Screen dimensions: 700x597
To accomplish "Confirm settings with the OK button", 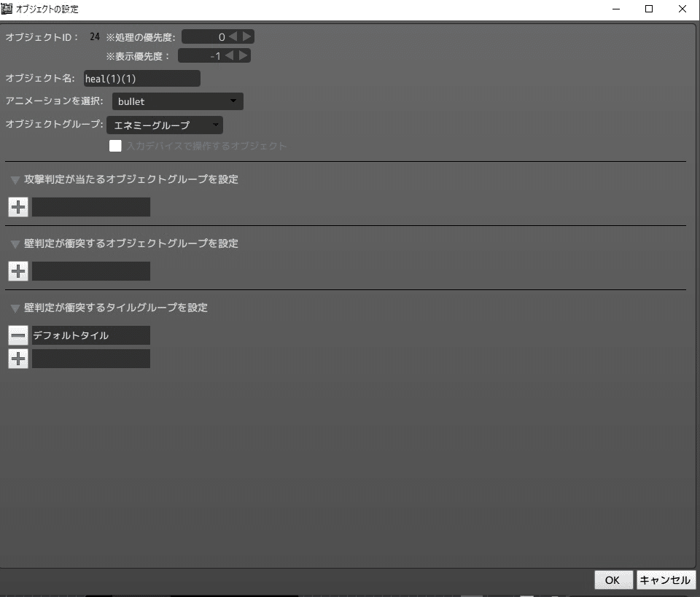I will coord(613,580).
